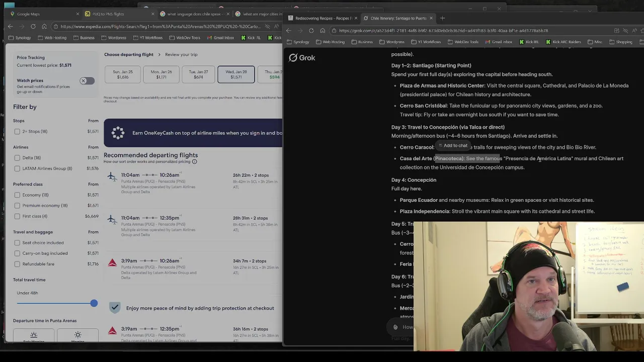Check LATAM Airlines Group filter
This screenshot has width=644, height=362.
coord(17,168)
